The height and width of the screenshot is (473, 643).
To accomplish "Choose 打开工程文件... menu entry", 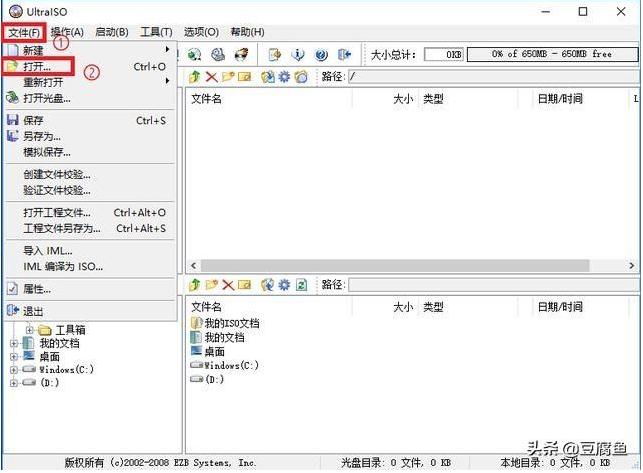I will point(91,213).
